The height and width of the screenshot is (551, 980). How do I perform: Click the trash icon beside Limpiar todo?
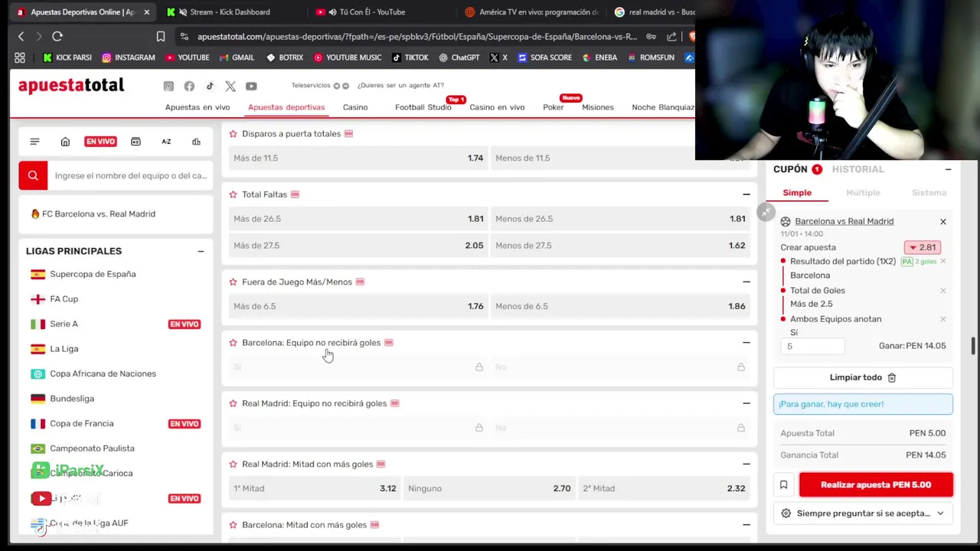coord(892,377)
